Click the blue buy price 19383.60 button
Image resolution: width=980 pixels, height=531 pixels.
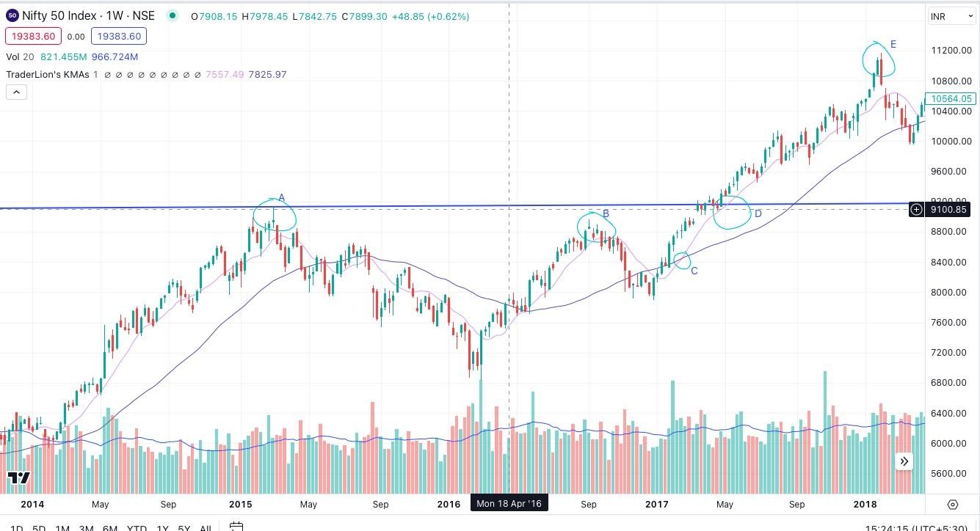[x=119, y=36]
